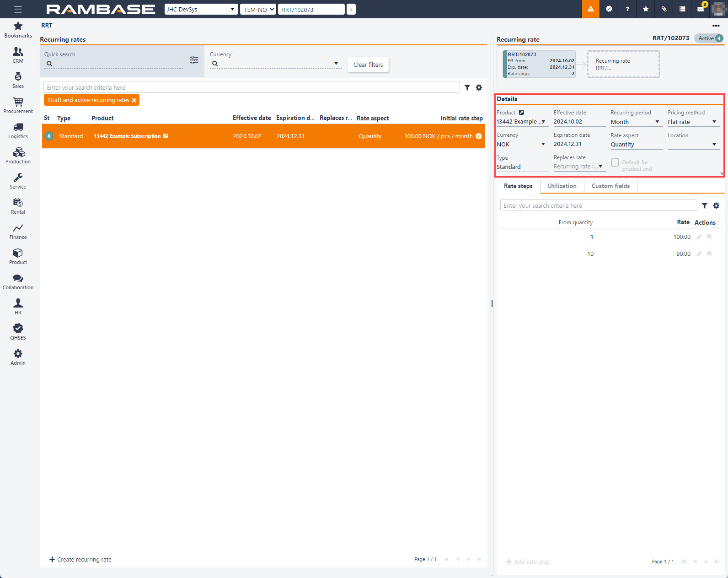728x578 pixels.
Task: Open the Procurement module
Action: 18,105
